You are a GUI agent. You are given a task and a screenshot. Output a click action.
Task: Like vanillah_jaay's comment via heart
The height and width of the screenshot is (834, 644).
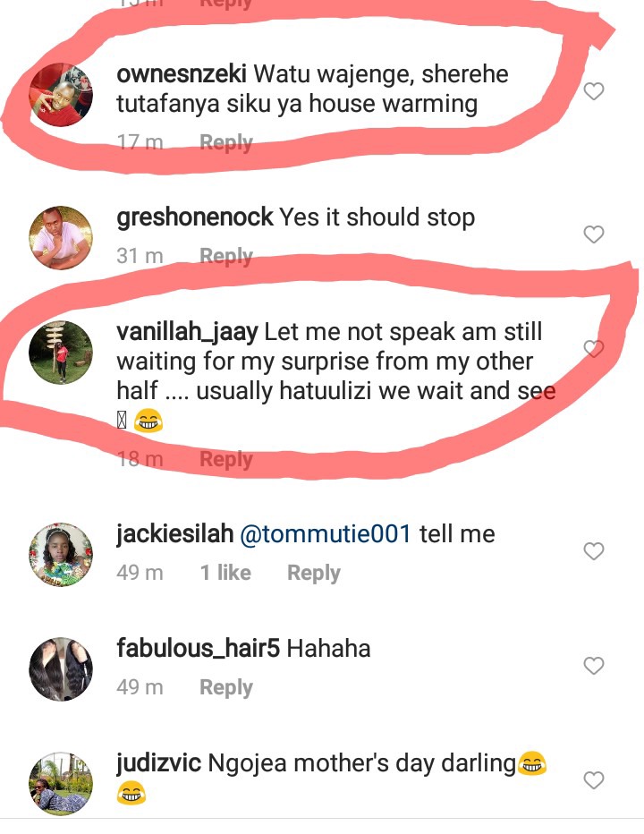(594, 348)
